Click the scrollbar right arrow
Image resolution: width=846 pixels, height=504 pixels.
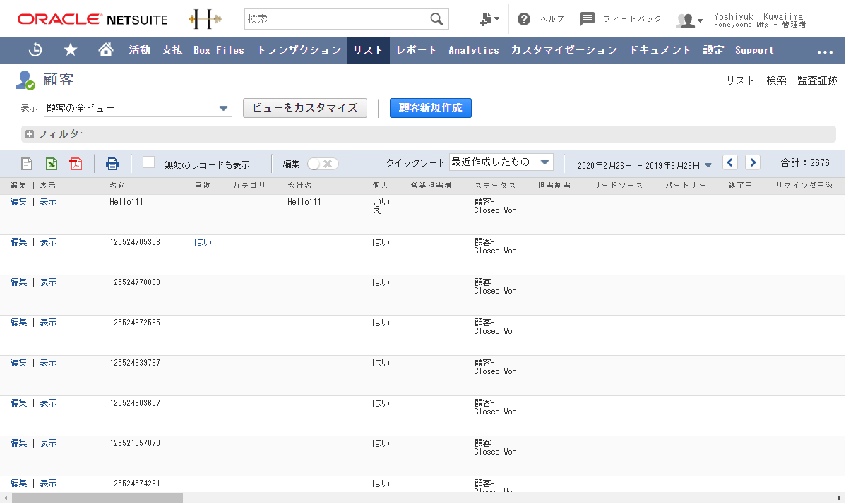839,498
